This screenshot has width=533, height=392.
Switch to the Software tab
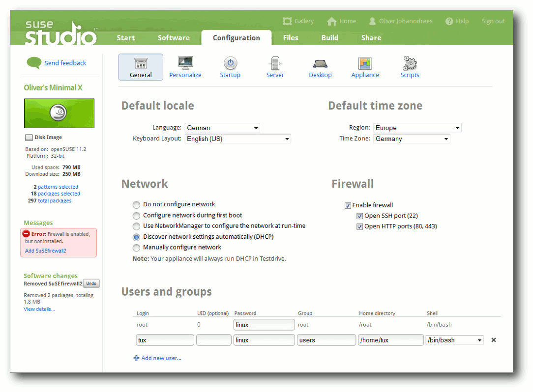click(x=174, y=38)
